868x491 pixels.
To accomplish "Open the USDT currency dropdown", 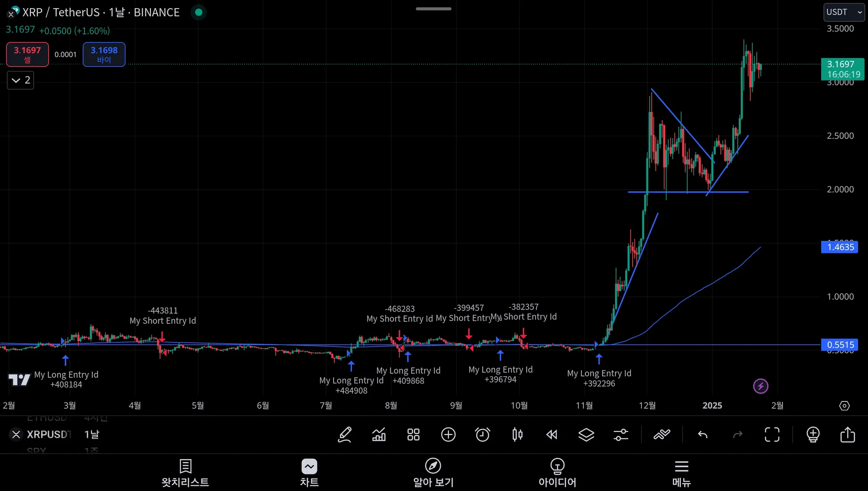I will (x=844, y=12).
